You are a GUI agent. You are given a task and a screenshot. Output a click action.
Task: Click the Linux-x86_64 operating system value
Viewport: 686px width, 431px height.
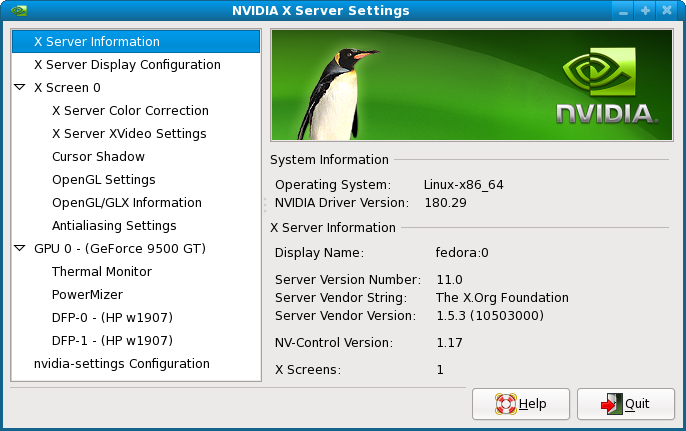[x=463, y=185]
